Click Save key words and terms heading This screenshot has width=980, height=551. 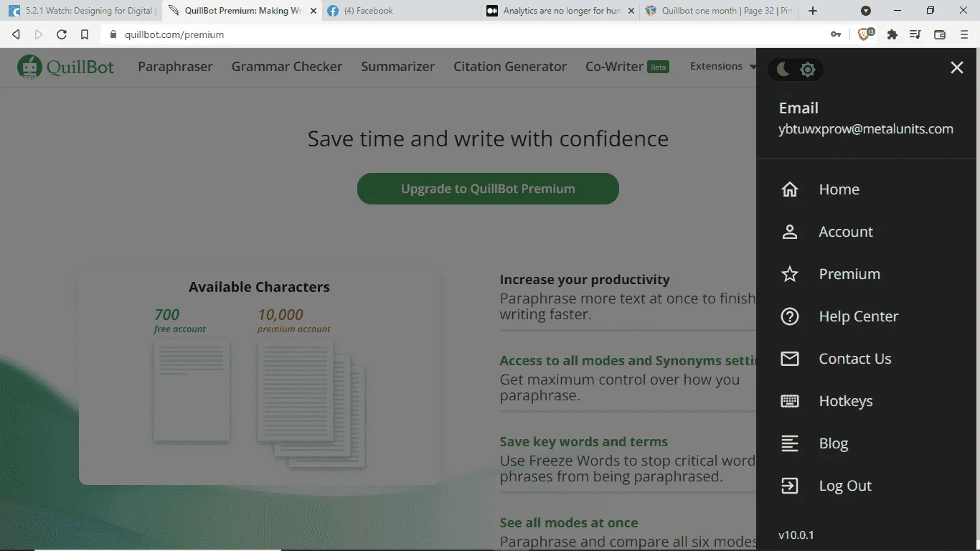pos(584,442)
